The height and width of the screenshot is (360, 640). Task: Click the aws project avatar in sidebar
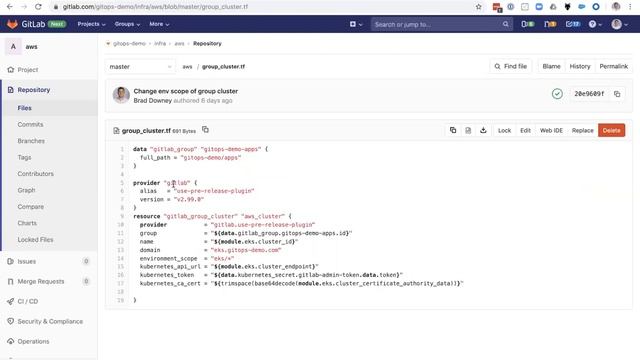pos(13,47)
